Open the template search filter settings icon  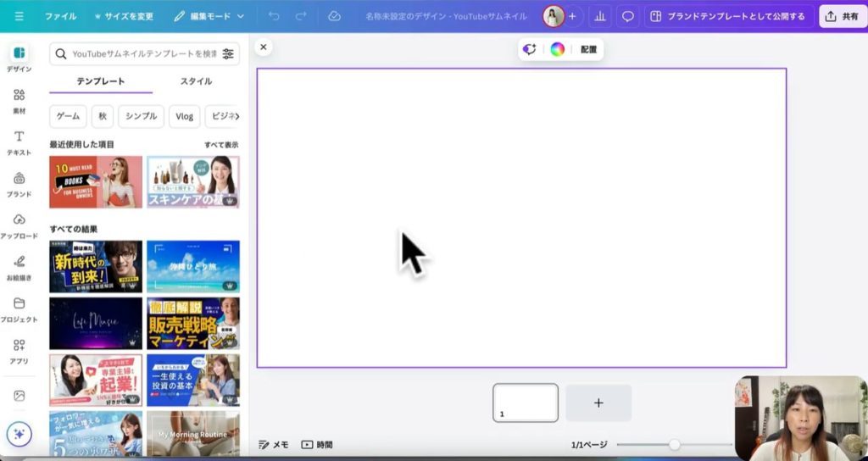228,54
